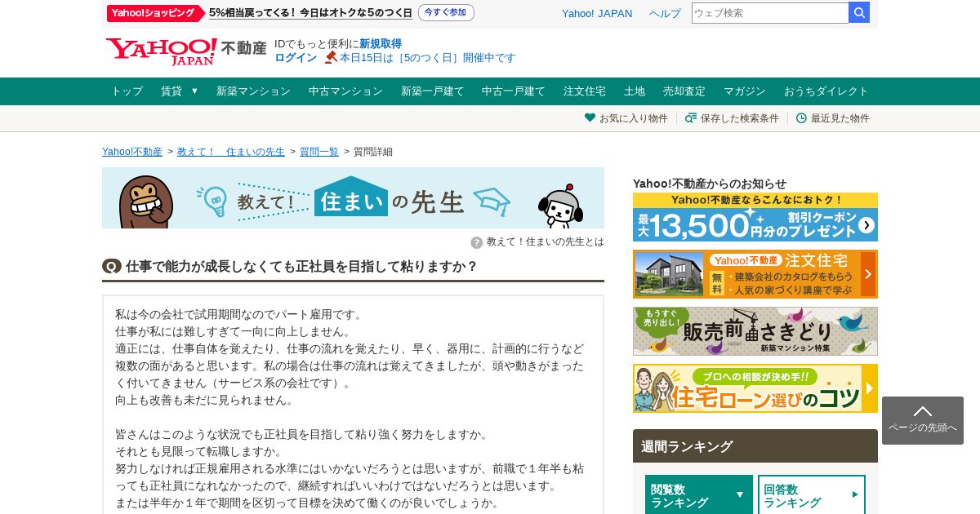This screenshot has width=980, height=514.
Task: Click the heart icon for お気に入り物件
Action: 590,117
